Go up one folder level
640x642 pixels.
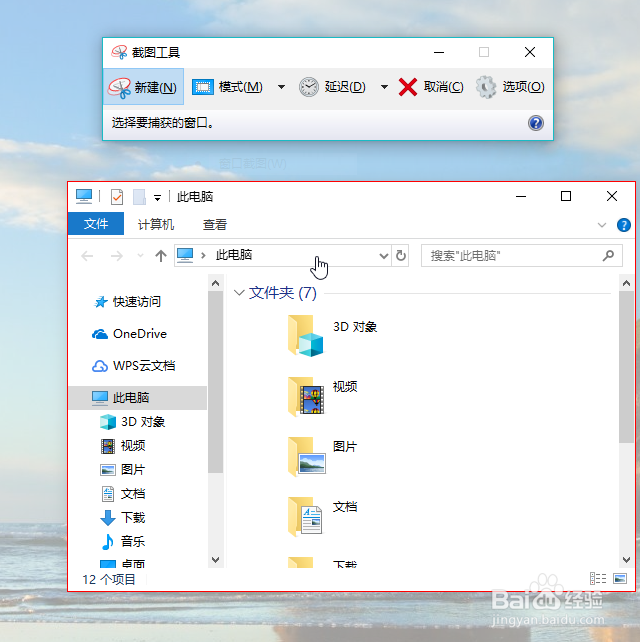click(x=161, y=256)
